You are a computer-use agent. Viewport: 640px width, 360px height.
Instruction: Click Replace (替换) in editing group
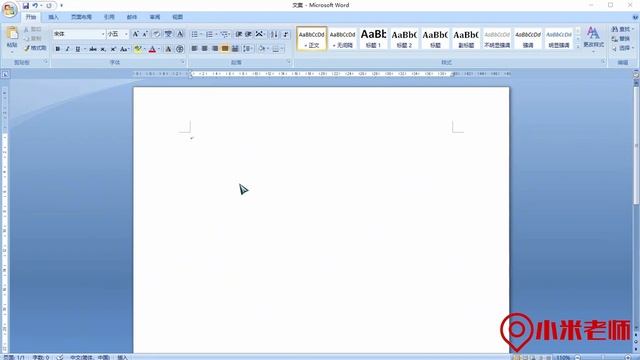(621, 38)
